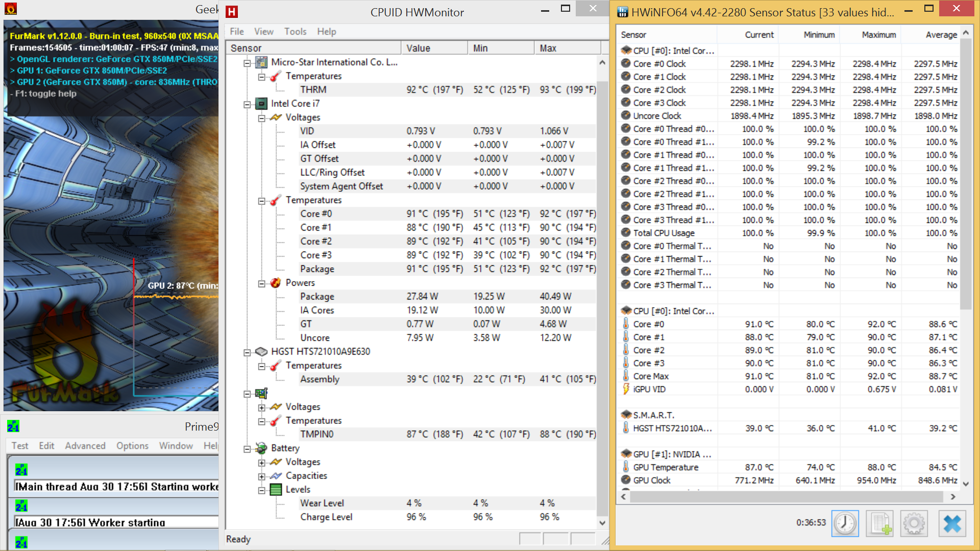980x551 pixels.
Task: Click the HGST hard drive icon
Action: click(261, 352)
